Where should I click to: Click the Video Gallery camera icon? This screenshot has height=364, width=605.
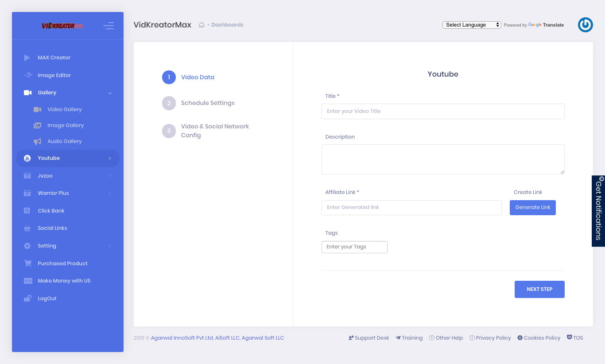(38, 109)
